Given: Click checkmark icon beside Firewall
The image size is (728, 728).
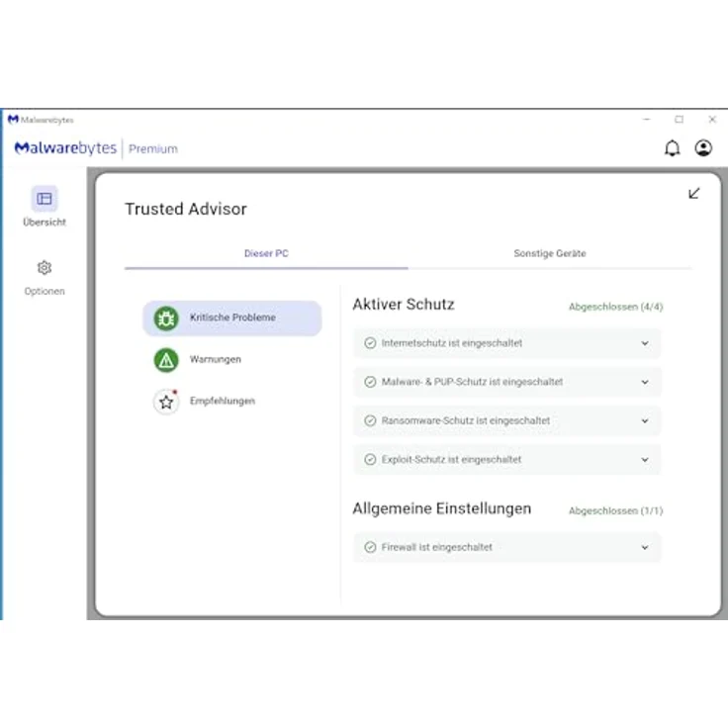Looking at the screenshot, I should [x=370, y=547].
